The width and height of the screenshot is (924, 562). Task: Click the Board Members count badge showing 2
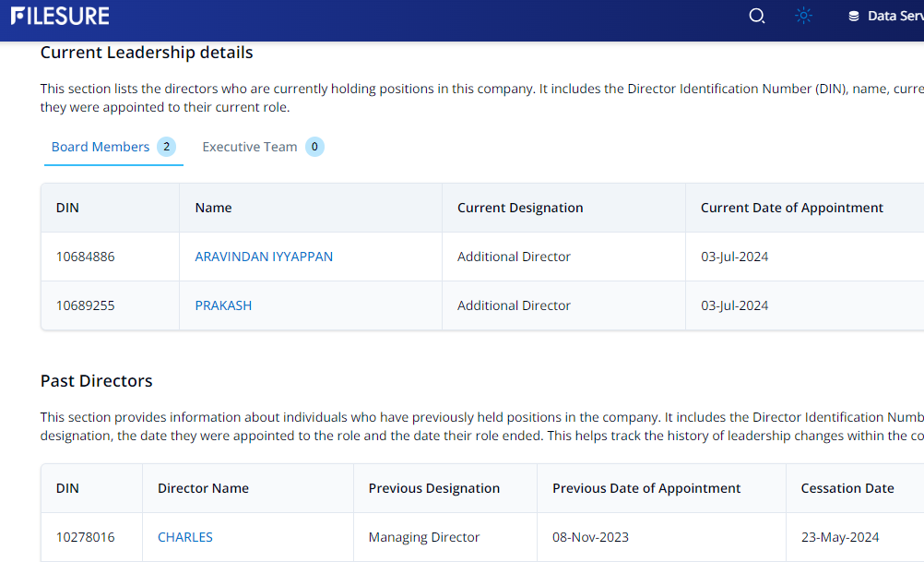(x=166, y=147)
